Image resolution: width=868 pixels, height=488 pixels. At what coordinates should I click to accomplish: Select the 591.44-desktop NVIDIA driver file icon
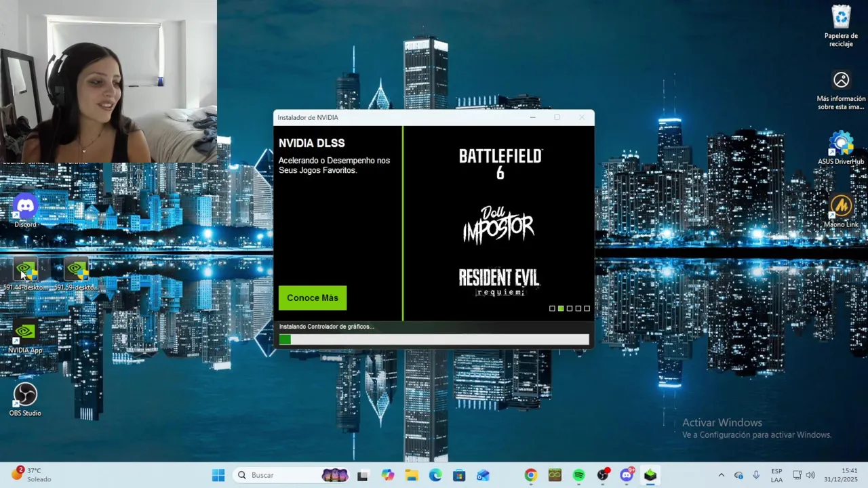pyautogui.click(x=26, y=275)
